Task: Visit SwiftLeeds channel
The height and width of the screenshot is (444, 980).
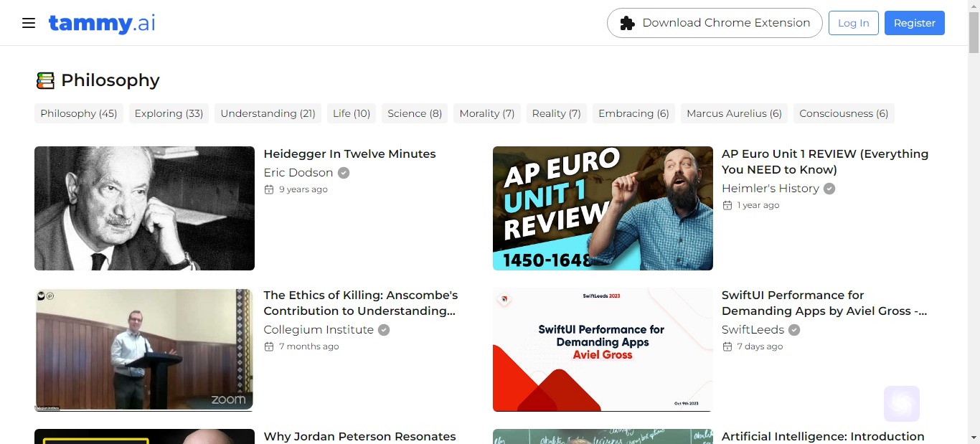Action: point(753,329)
